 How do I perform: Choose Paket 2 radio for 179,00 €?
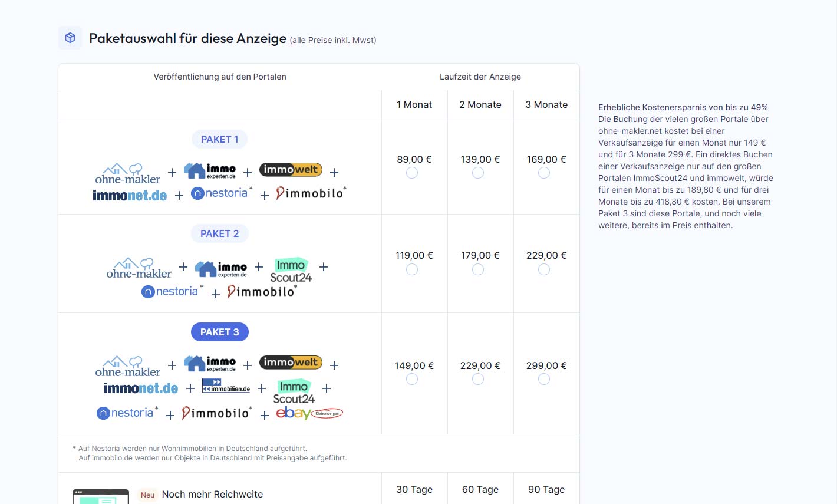pyautogui.click(x=478, y=269)
